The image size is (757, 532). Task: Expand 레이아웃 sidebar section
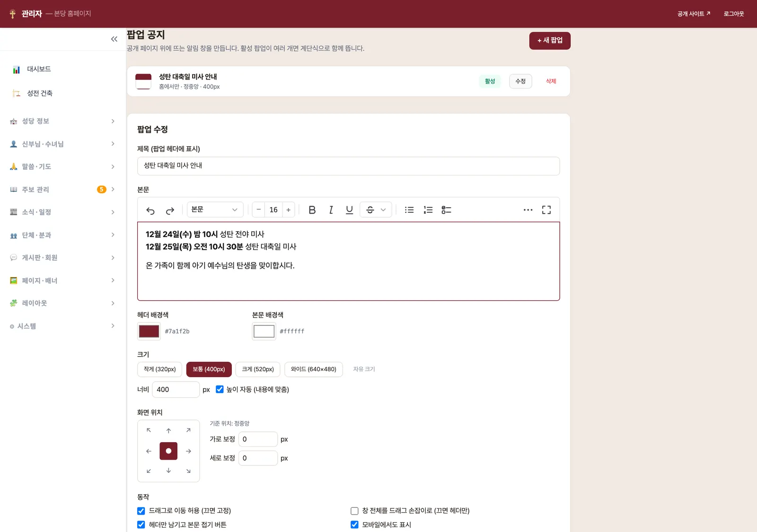[62, 303]
